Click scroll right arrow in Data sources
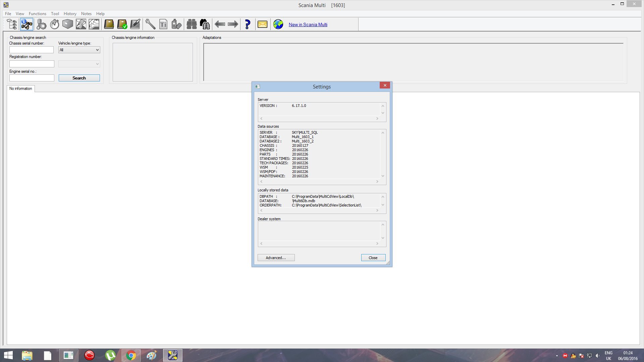 377,182
